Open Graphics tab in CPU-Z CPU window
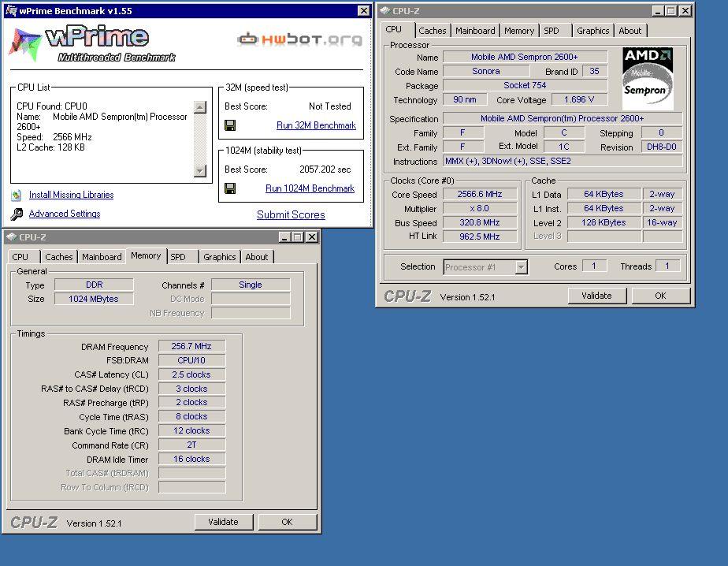 [x=593, y=31]
